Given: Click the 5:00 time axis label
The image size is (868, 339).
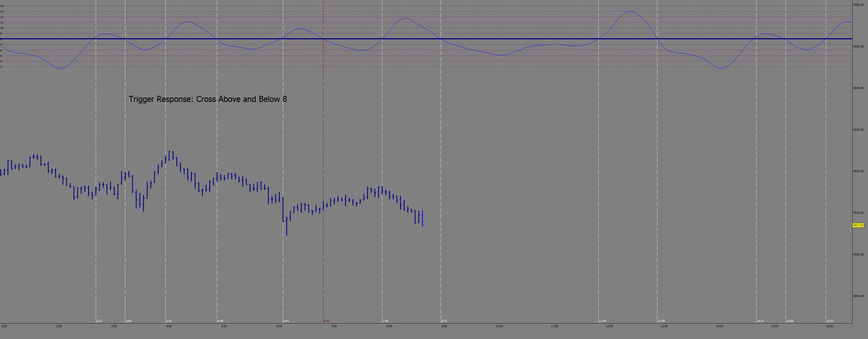Looking at the screenshot, I should point(224,326).
